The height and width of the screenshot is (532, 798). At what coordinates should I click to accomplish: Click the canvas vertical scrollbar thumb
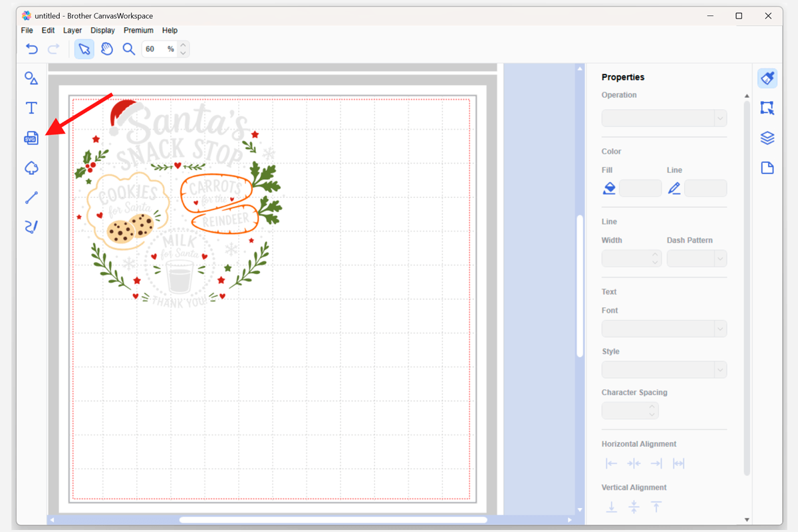coord(580,286)
